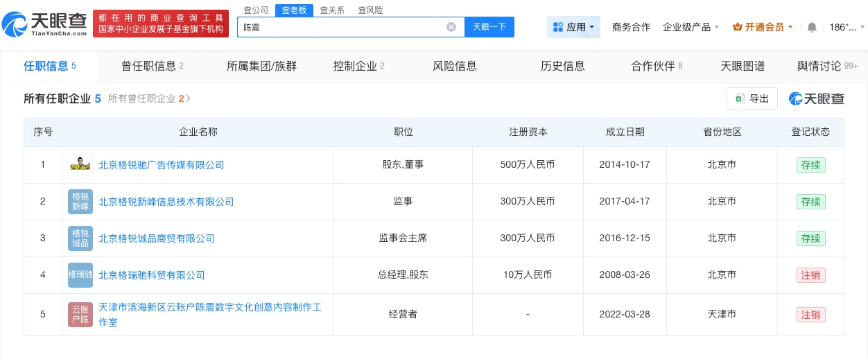
Task: Click the 格锐诚品 company avatar icon
Action: 80,238
